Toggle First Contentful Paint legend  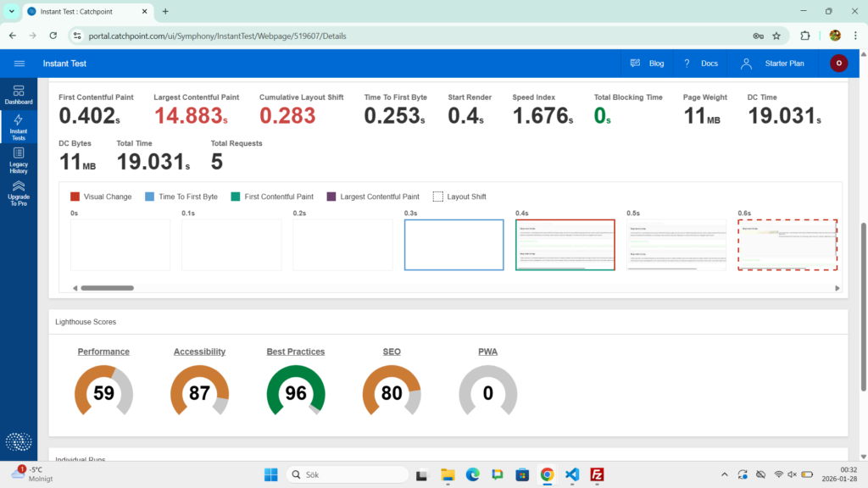236,197
